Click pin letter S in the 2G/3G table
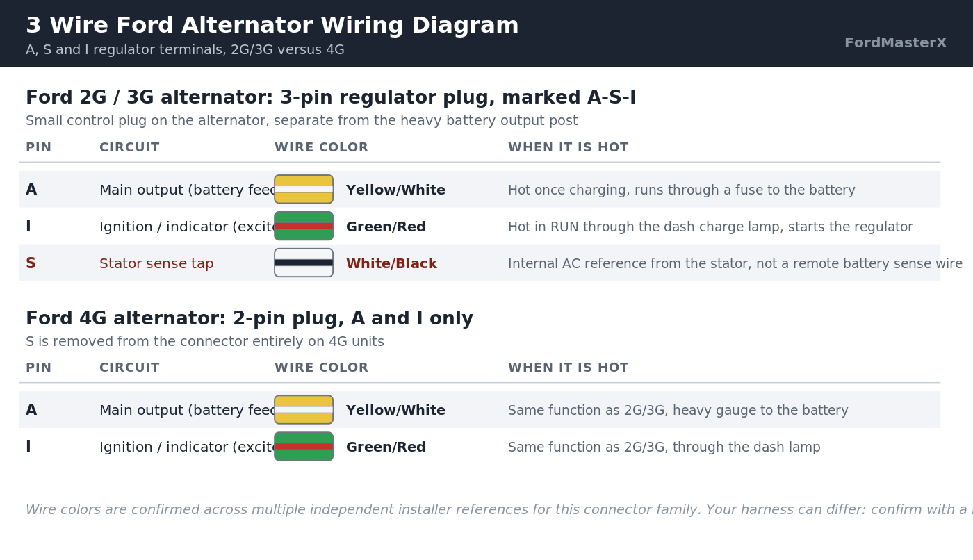Image resolution: width=973 pixels, height=560 pixels. pyautogui.click(x=31, y=263)
